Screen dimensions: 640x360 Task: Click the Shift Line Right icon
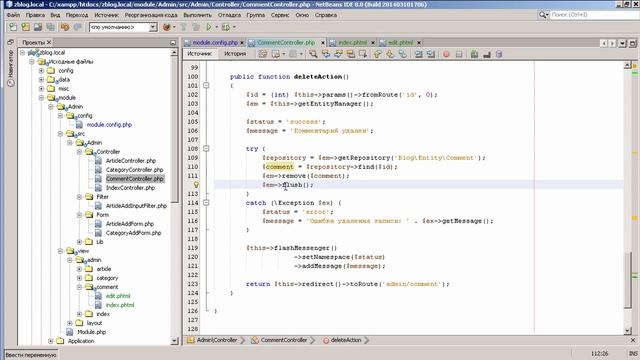(x=431, y=54)
